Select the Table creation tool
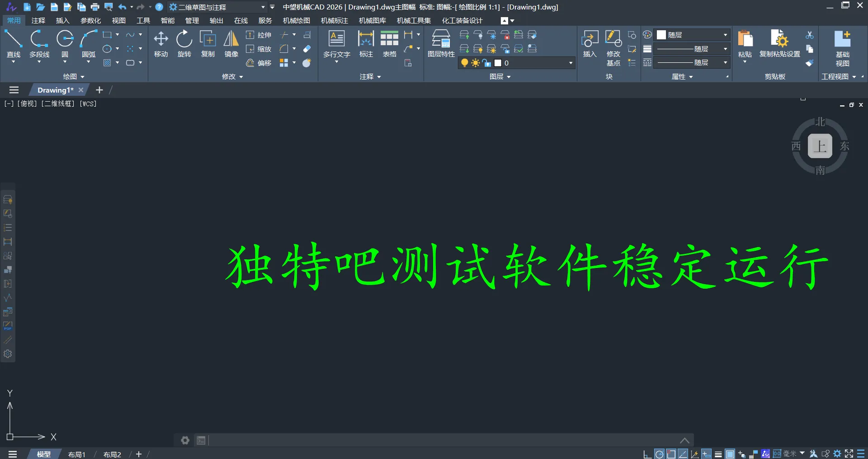Screen dimensions: 868x459 (x=389, y=43)
